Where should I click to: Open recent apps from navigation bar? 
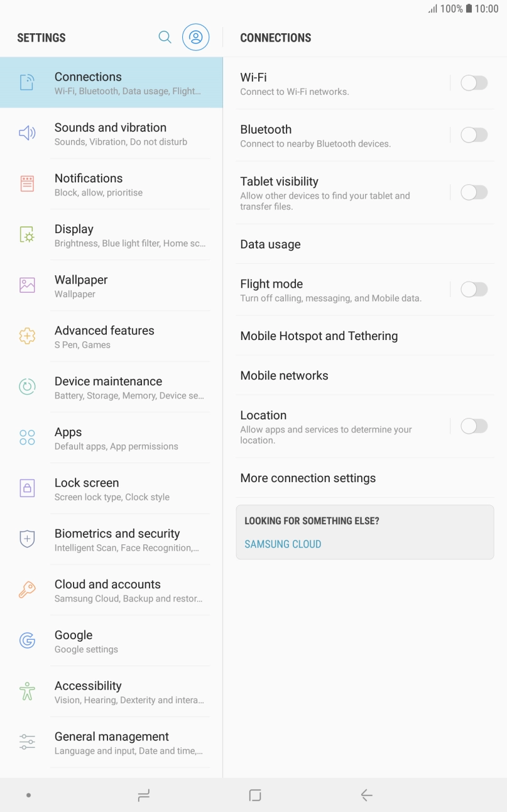[144, 796]
